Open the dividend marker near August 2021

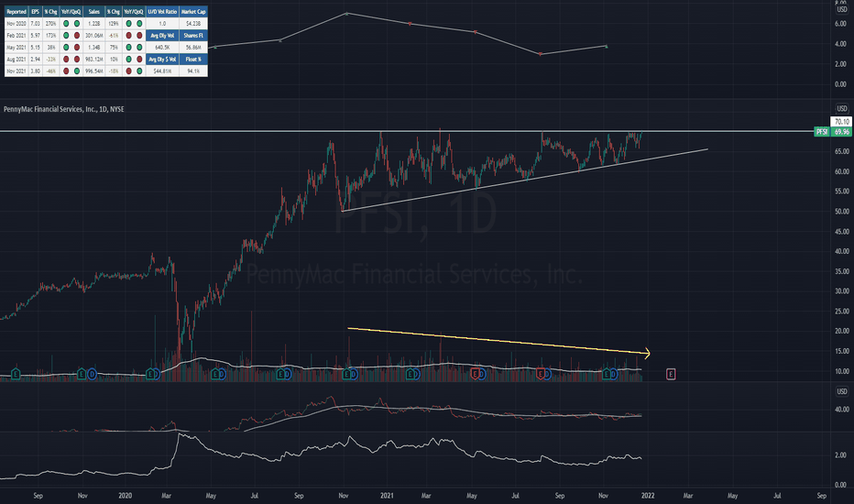(547, 374)
